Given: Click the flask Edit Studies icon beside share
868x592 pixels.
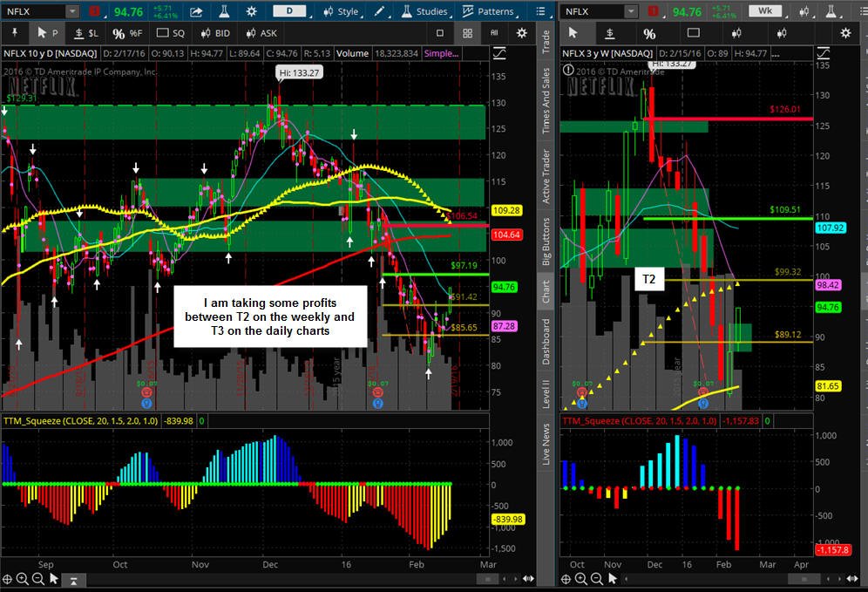Looking at the screenshot, I should point(224,11).
